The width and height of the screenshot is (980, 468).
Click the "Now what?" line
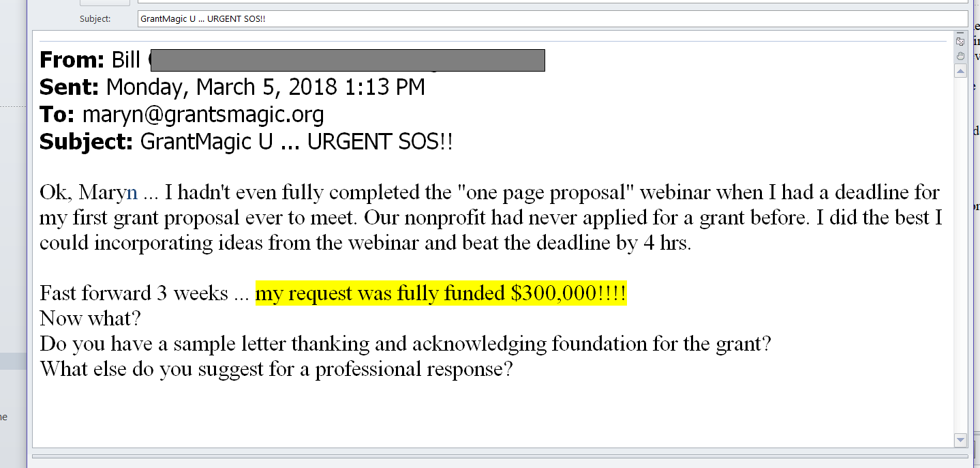[x=89, y=319]
